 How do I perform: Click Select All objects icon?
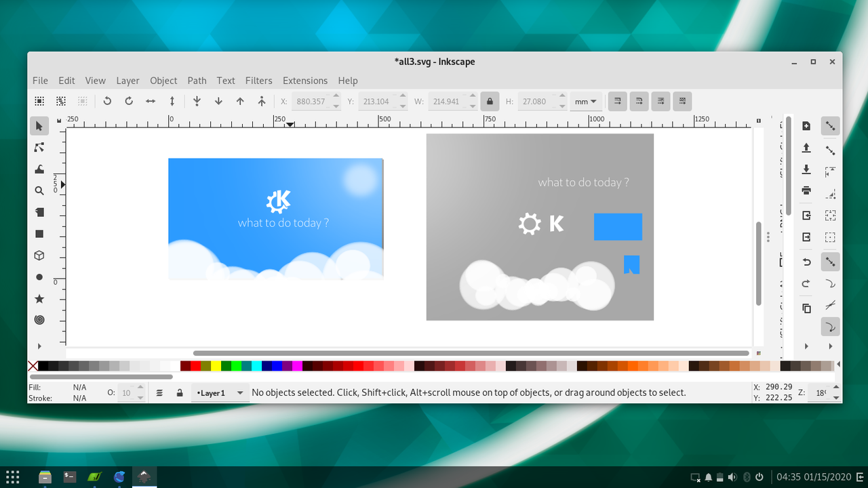tap(39, 101)
